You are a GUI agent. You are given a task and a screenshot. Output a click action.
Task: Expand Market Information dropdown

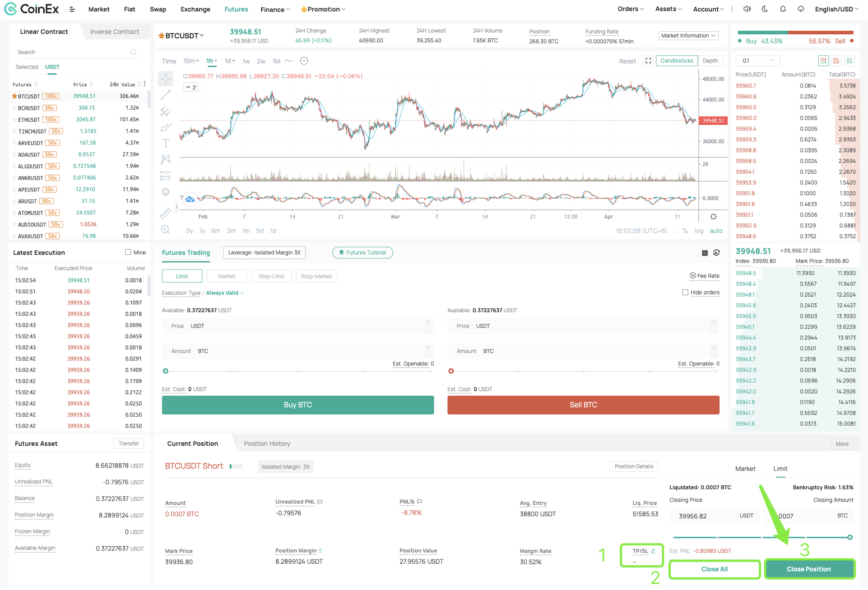tap(688, 36)
